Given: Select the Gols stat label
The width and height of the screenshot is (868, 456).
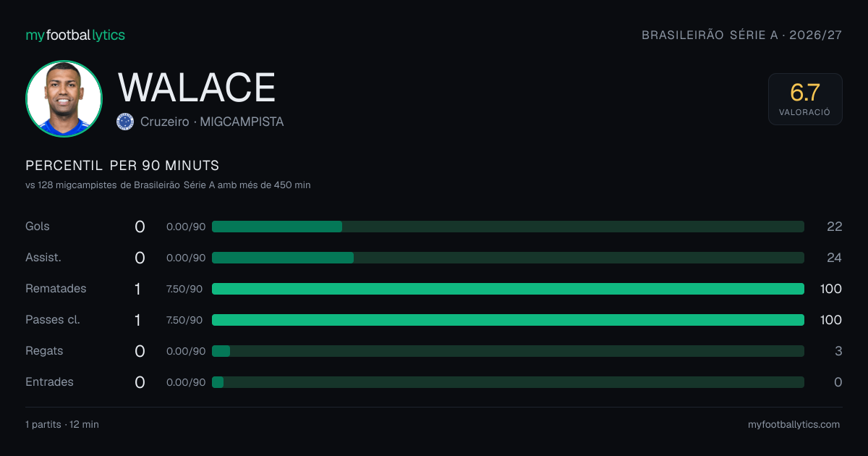Looking at the screenshot, I should (x=38, y=227).
